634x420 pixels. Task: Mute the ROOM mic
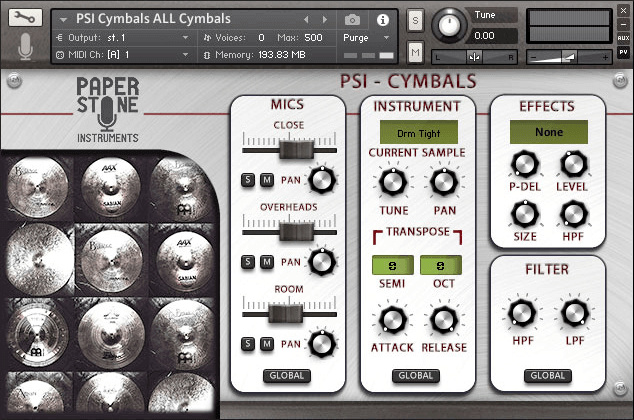tap(266, 344)
